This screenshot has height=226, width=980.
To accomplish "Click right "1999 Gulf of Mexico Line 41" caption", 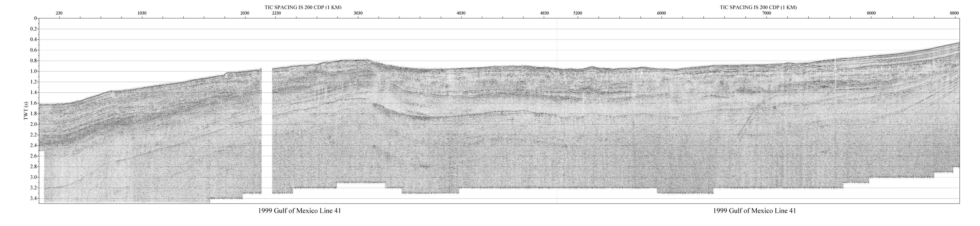I will (x=754, y=211).
